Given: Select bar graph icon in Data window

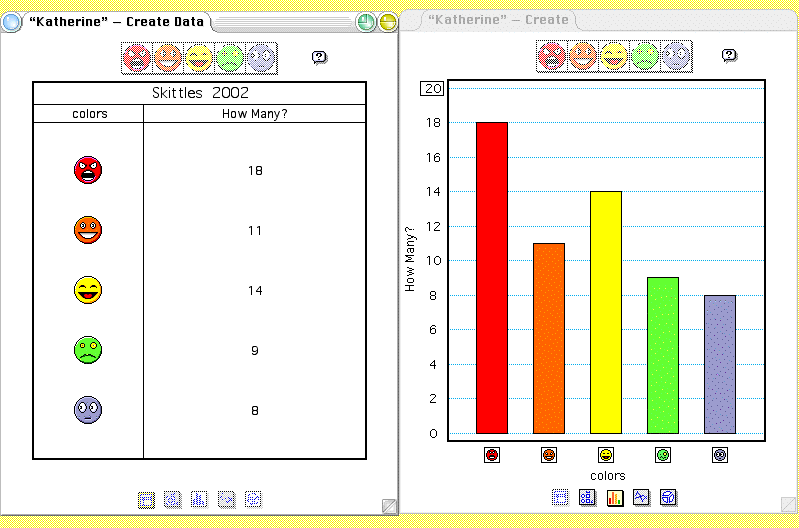Looking at the screenshot, I should (x=199, y=499).
